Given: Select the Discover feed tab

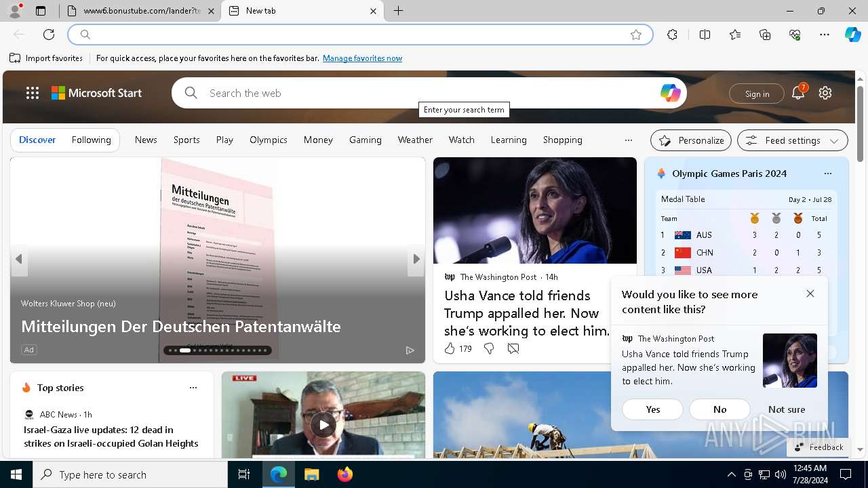Looking at the screenshot, I should point(37,140).
